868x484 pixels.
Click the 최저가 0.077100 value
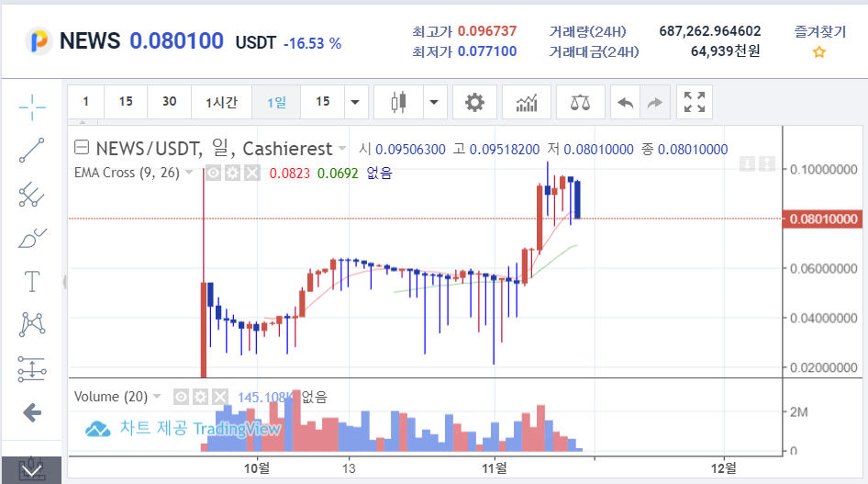pos(486,51)
